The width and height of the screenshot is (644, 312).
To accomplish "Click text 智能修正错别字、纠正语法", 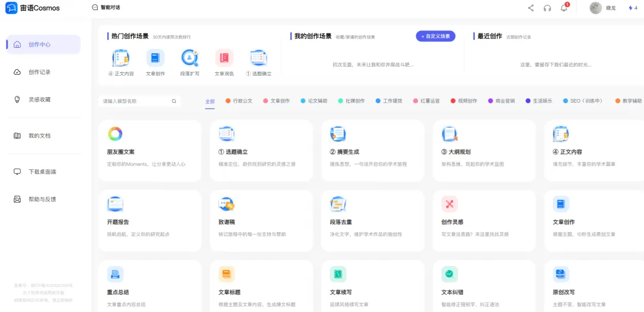I will coord(470,305).
